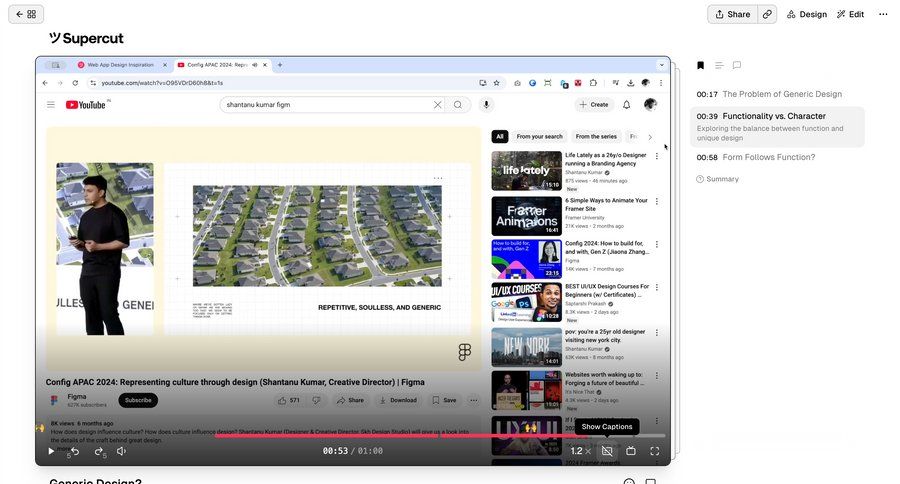The height and width of the screenshot is (484, 900).
Task: Click the Supercut logo
Action: click(x=86, y=38)
